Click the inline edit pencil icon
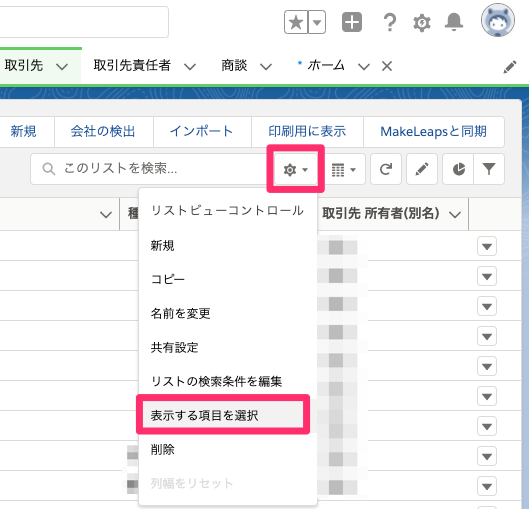The width and height of the screenshot is (529, 509). [x=422, y=169]
